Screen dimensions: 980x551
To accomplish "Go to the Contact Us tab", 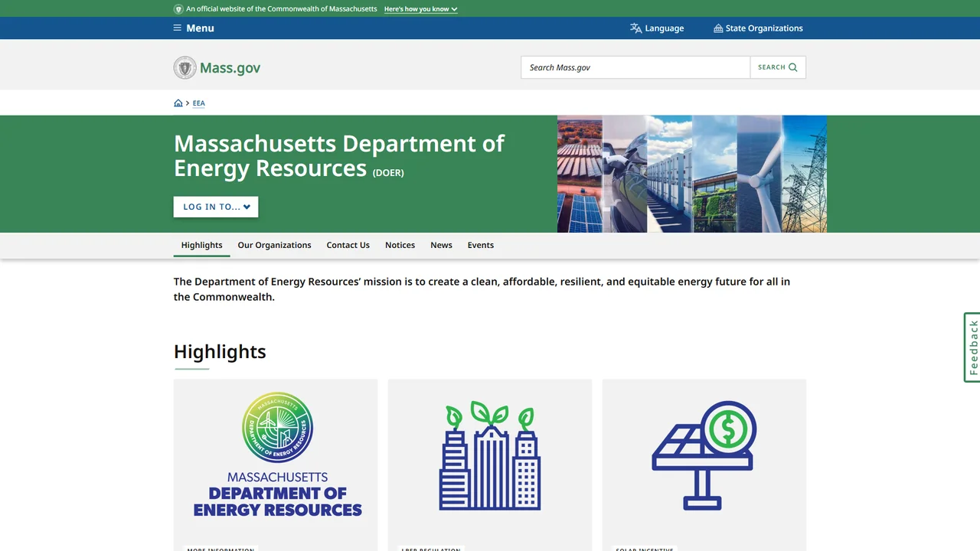I will pos(348,245).
